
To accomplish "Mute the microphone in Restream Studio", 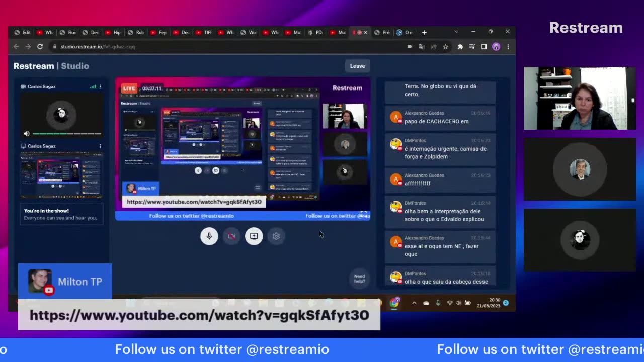I will [x=209, y=236].
